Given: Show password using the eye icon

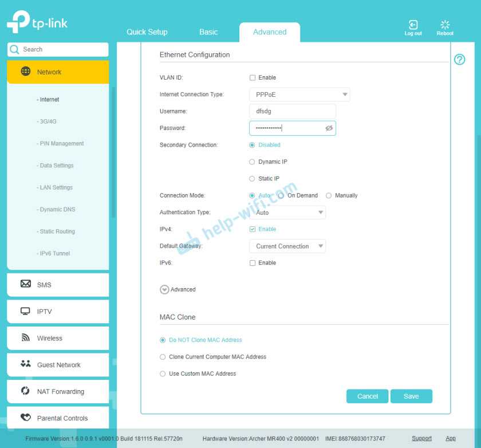Looking at the screenshot, I should 329,128.
